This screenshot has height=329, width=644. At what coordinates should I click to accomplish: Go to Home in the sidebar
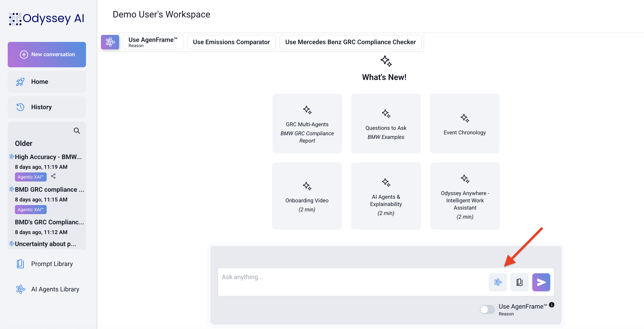(x=47, y=82)
